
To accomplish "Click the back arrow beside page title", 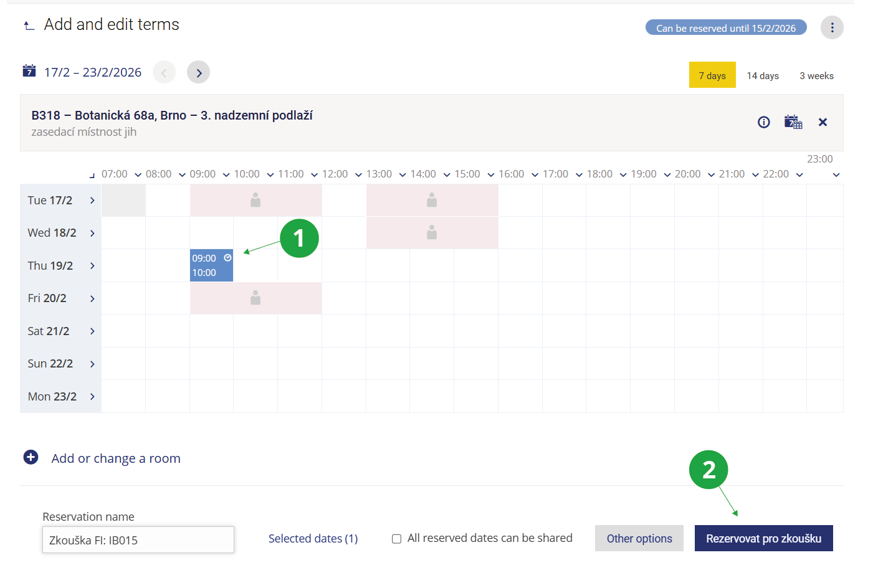I will tap(29, 26).
